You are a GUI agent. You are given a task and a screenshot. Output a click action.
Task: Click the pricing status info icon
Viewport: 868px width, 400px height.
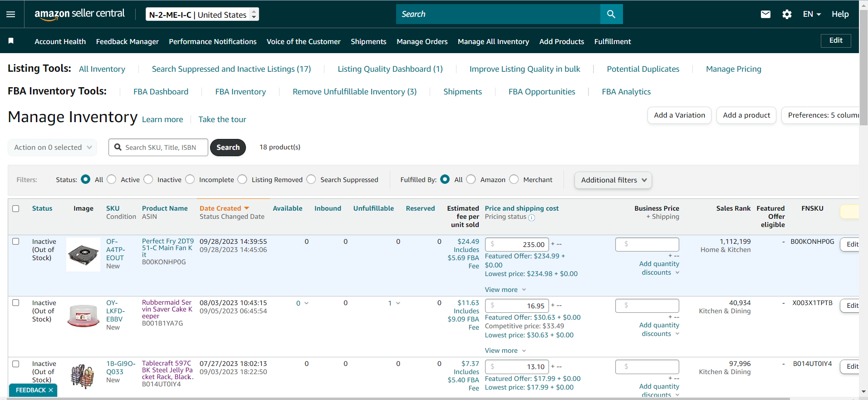[x=532, y=217]
